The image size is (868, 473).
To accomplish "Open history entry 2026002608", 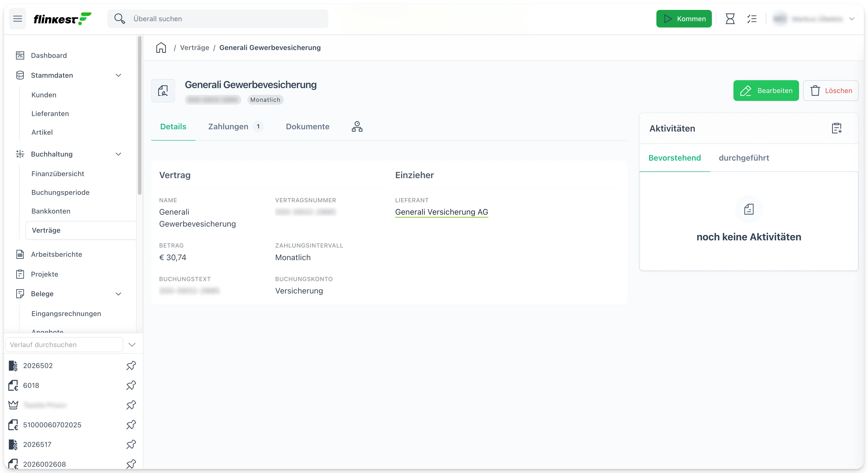I will point(44,464).
